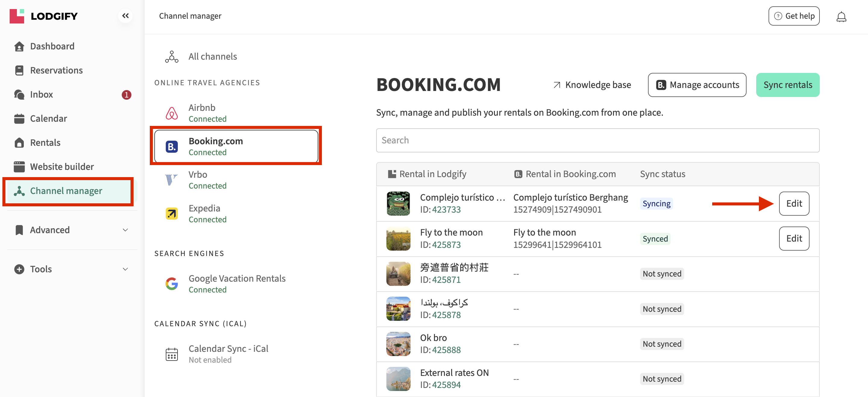Image resolution: width=868 pixels, height=397 pixels.
Task: Click the Vrbo channel icon
Action: (x=171, y=180)
